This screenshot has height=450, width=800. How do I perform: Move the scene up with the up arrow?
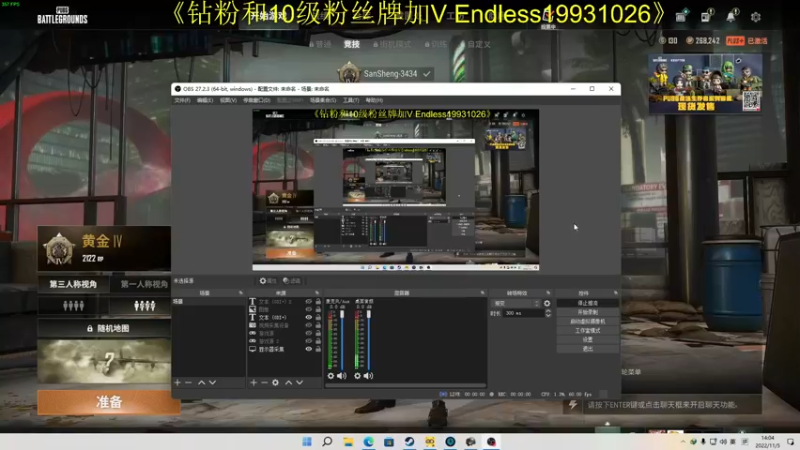coord(202,382)
